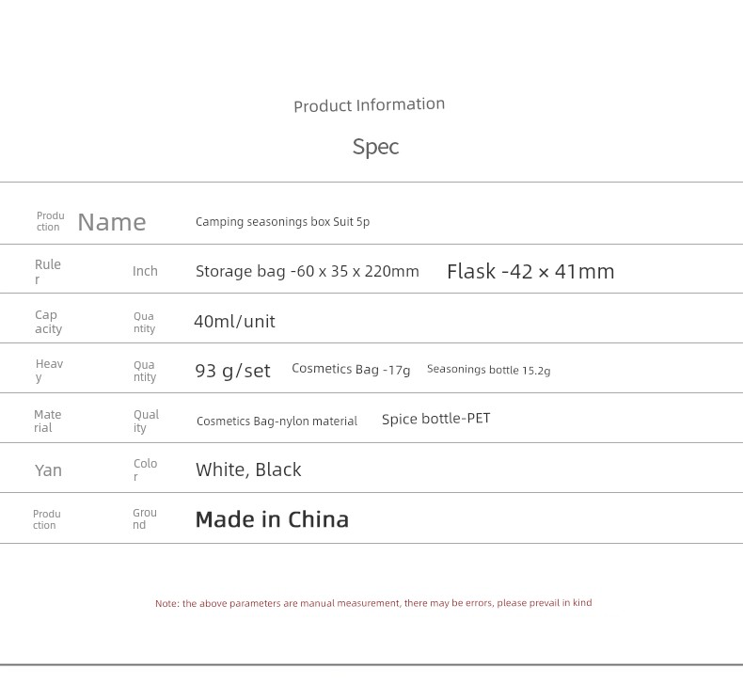
Task: Select the "Spec" title text
Action: (x=375, y=147)
